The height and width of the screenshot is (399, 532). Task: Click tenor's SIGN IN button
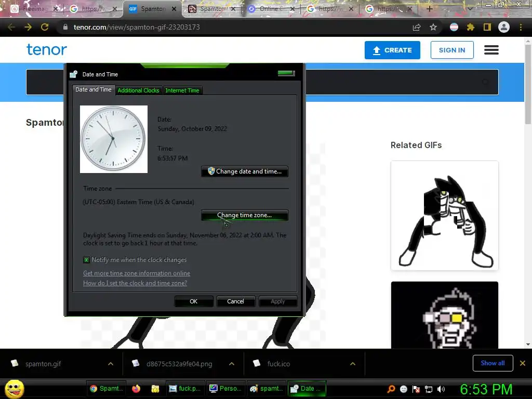point(452,50)
